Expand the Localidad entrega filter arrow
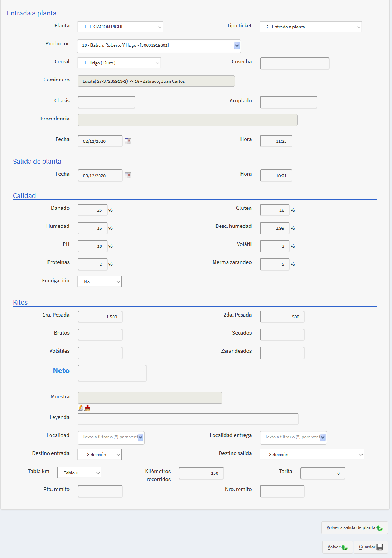This screenshot has width=392, height=558. (322, 437)
